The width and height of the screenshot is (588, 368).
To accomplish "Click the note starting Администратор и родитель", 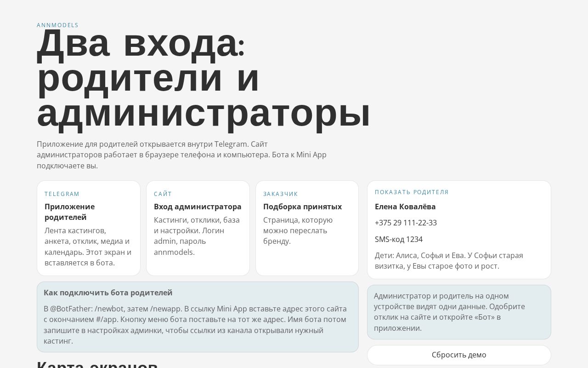I will 459,312.
